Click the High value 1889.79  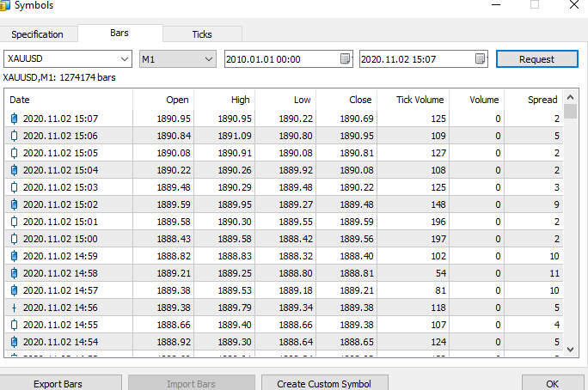(x=235, y=308)
